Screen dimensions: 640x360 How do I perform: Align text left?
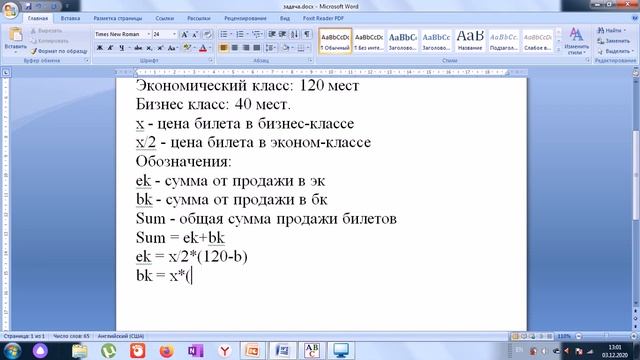coord(224,48)
